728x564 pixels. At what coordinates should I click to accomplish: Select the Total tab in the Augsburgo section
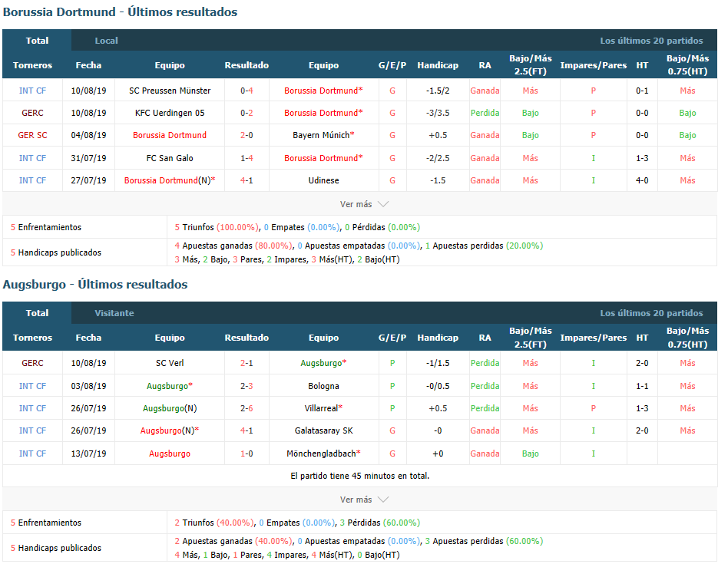[x=37, y=313]
